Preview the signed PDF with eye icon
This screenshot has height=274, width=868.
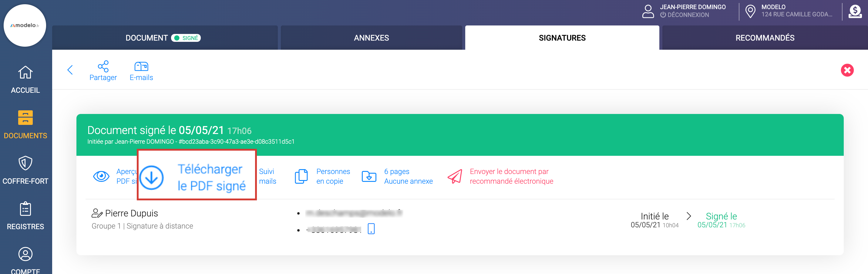pyautogui.click(x=101, y=176)
